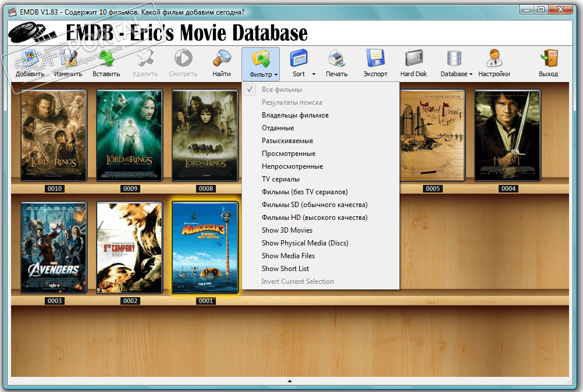
Task: Choose Show Physical Media (Discs)
Action: (x=321, y=243)
